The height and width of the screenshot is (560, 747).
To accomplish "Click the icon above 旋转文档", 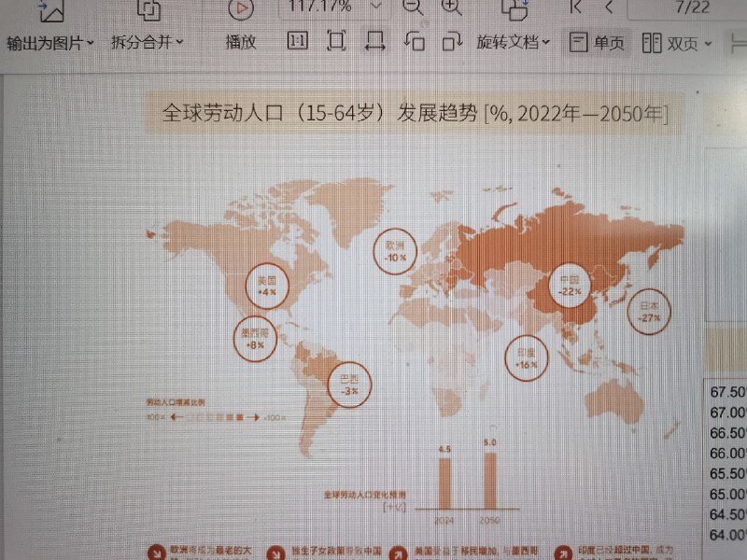I will pos(514,9).
